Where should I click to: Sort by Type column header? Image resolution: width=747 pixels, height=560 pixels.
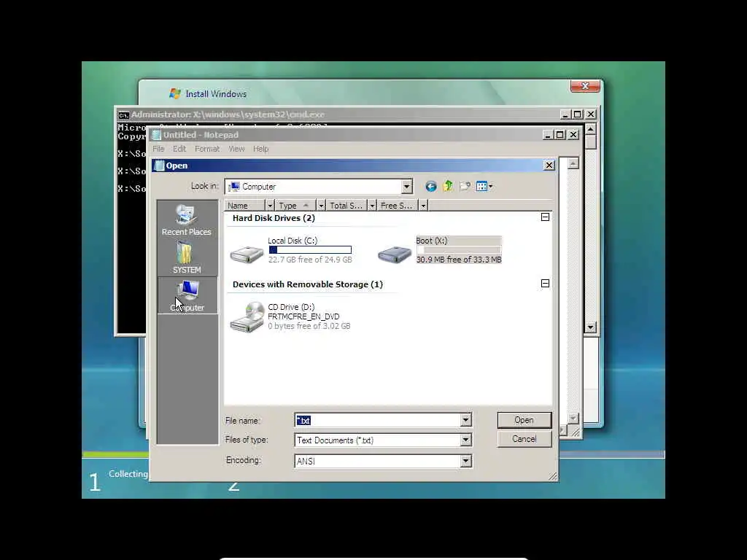[x=297, y=205]
